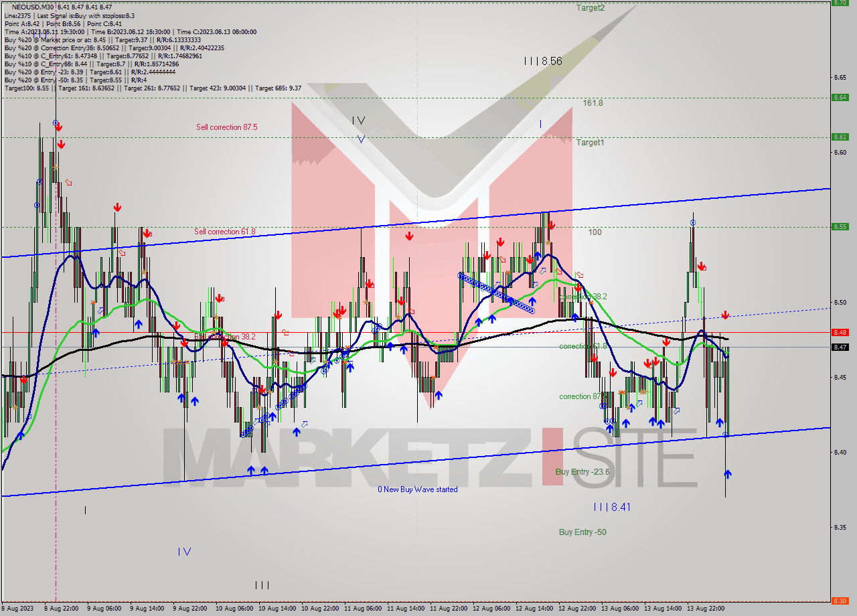Click the green 8.64 price tag
Image resolution: width=857 pixels, height=616 pixels.
coord(840,97)
